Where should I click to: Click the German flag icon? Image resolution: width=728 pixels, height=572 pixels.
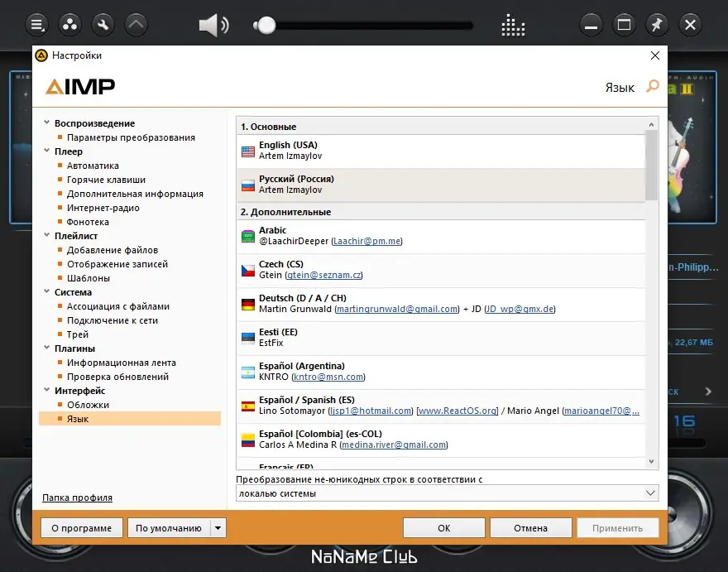coord(248,305)
